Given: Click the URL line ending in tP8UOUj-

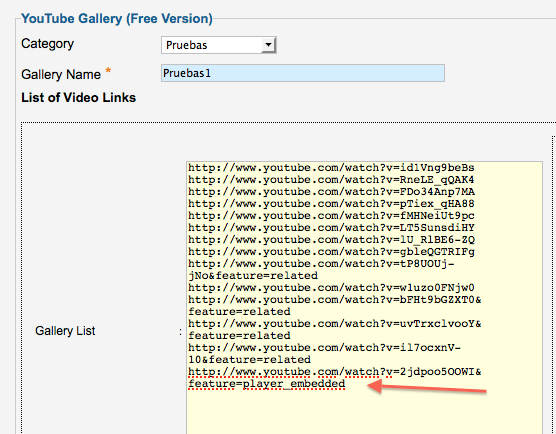Looking at the screenshot, I should coord(321,264).
